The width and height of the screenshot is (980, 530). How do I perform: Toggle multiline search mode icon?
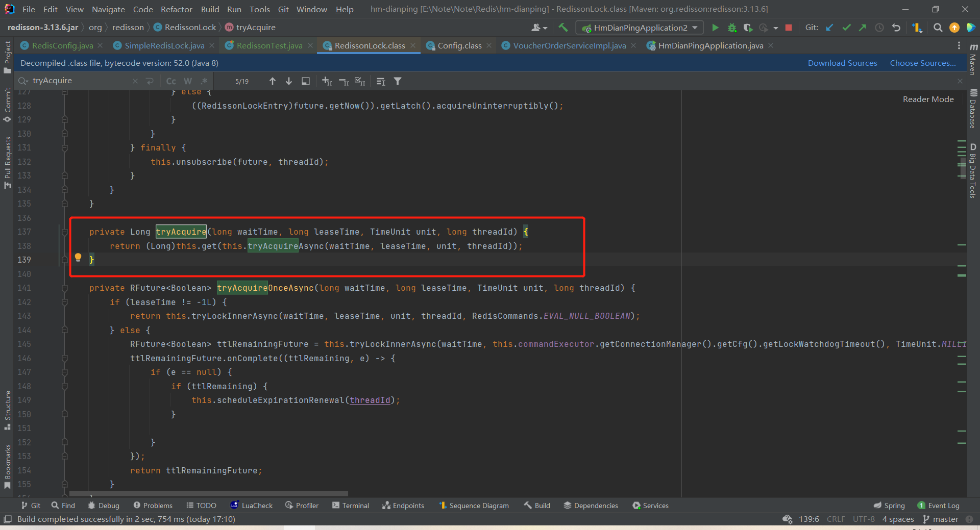[x=150, y=81]
